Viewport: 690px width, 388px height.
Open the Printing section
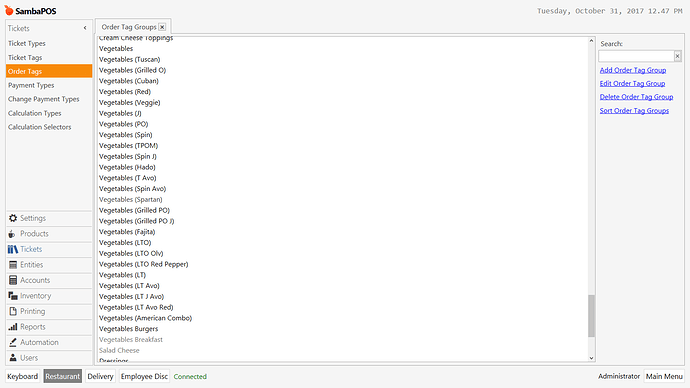coord(49,311)
